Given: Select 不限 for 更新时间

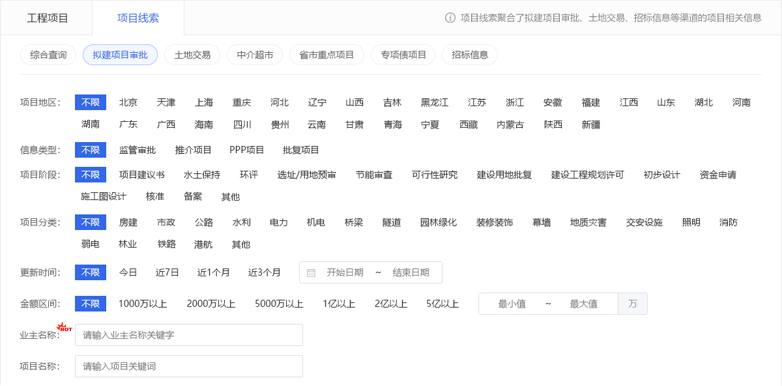Looking at the screenshot, I should tap(91, 272).
